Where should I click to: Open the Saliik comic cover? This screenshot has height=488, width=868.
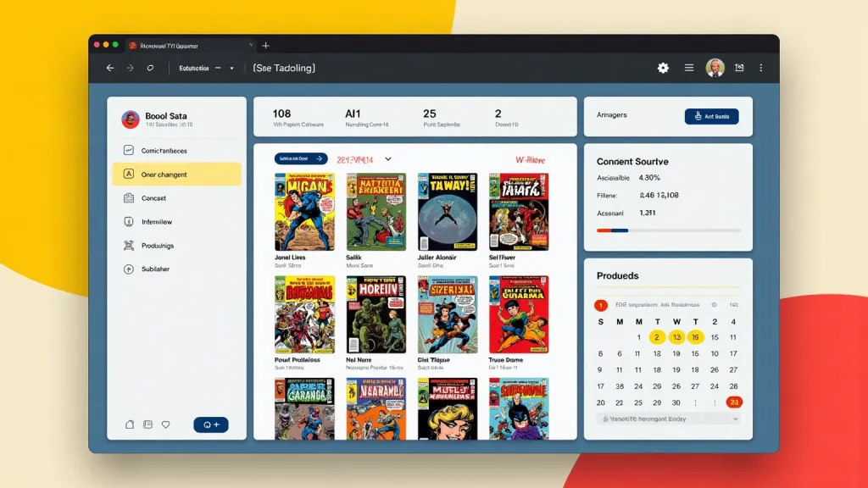click(376, 211)
